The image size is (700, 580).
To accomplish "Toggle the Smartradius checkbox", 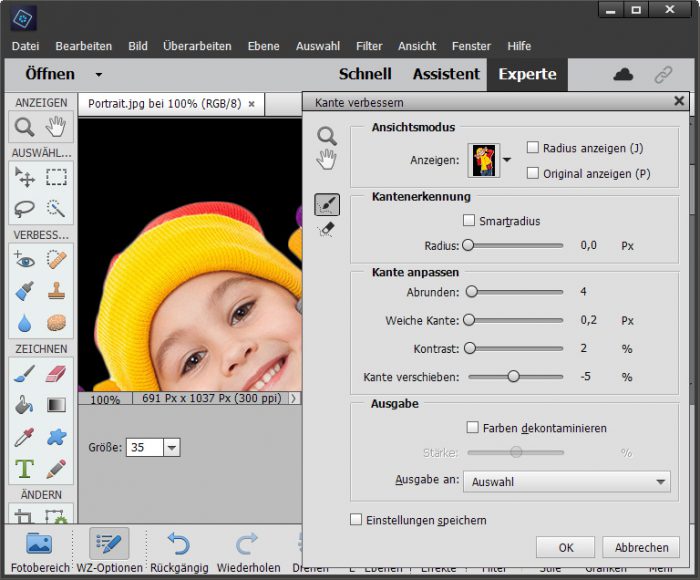I will [470, 221].
